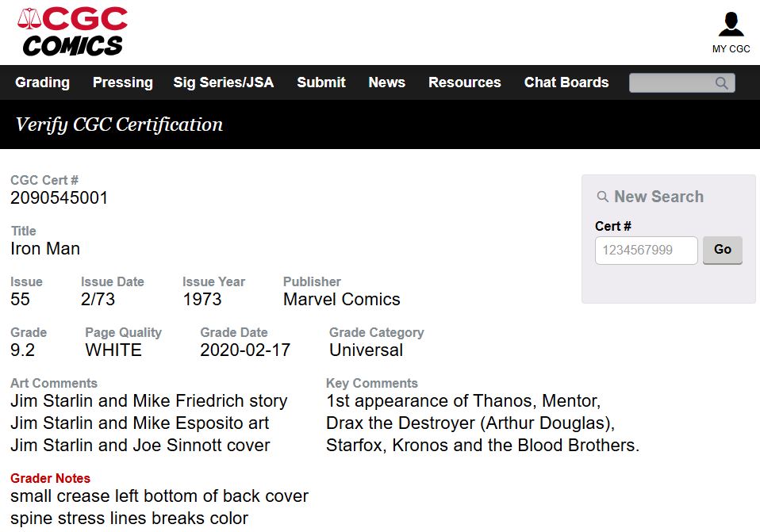The width and height of the screenshot is (760, 532).
Task: Click the Grader Notes heading
Action: point(51,478)
